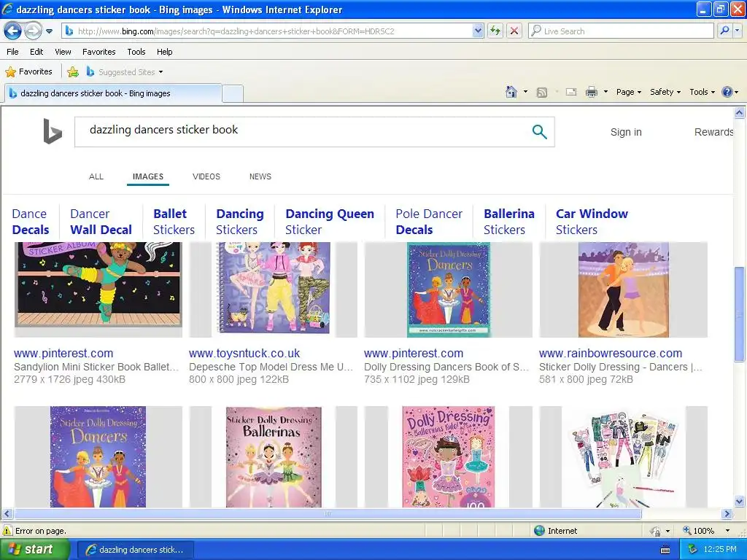Select the dazzling dancers Bing images tab
This screenshot has height=560, width=747.
(x=113, y=93)
